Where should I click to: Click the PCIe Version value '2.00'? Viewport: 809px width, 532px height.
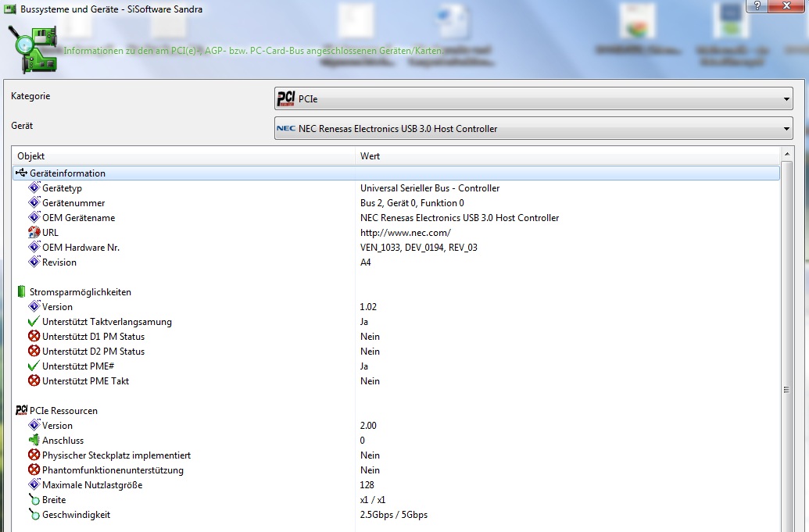click(x=368, y=425)
